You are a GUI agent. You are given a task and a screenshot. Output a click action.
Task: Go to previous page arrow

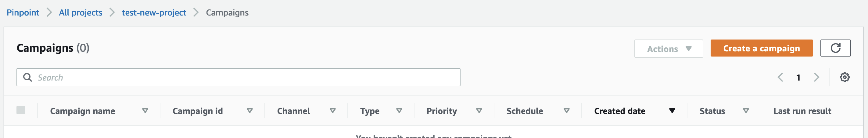coord(780,77)
